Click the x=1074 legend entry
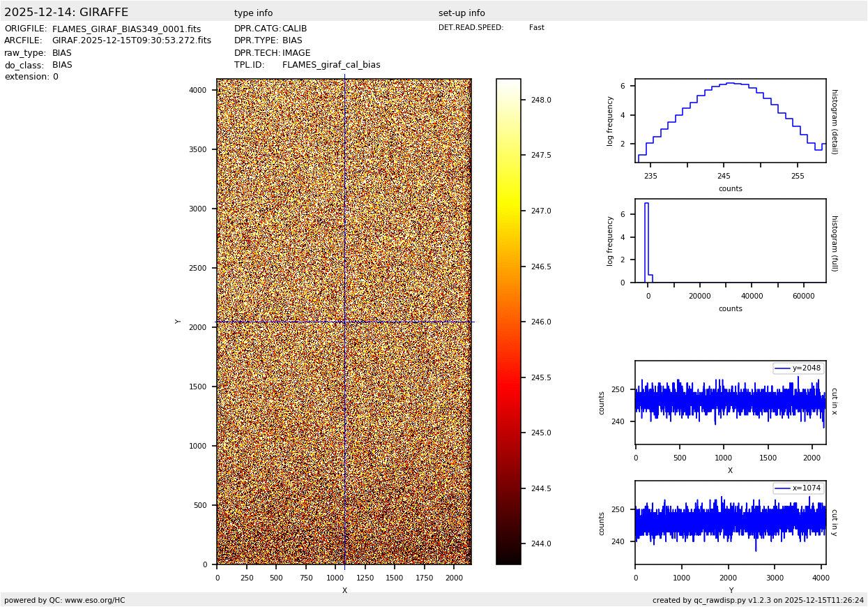868x607 pixels. click(798, 488)
